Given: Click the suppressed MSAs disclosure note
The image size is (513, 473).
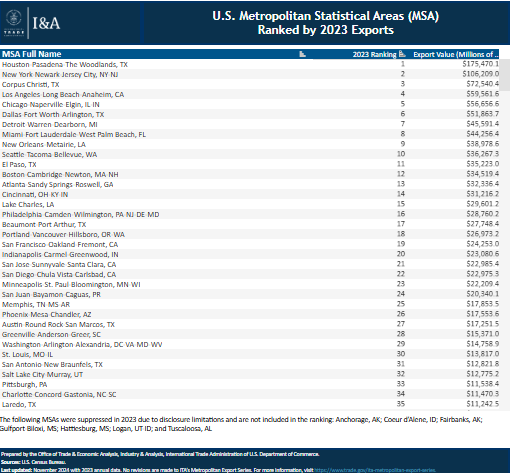Looking at the screenshot, I should click(x=241, y=424).
